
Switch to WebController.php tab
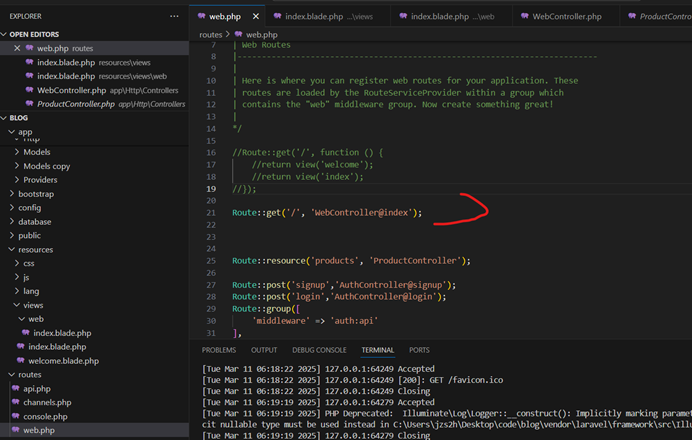point(567,16)
